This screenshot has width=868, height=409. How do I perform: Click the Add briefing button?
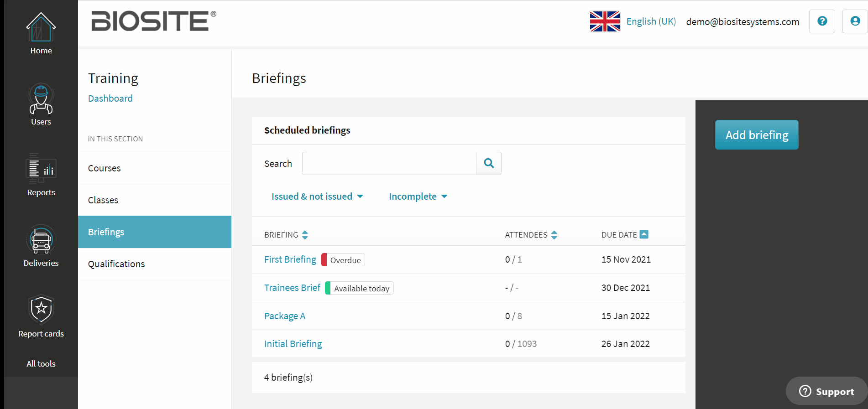[x=757, y=135]
